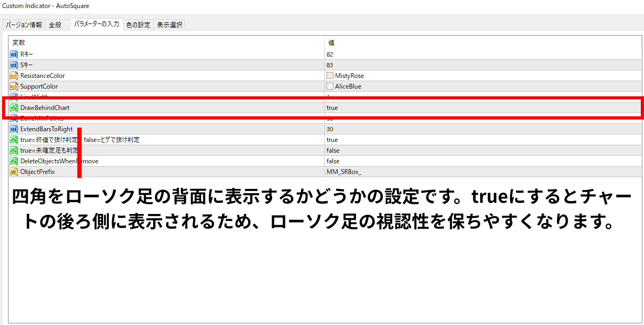Toggle DeleteObjectsWhenRemove false value
Screen dimensions: 644x325
tap(483, 161)
